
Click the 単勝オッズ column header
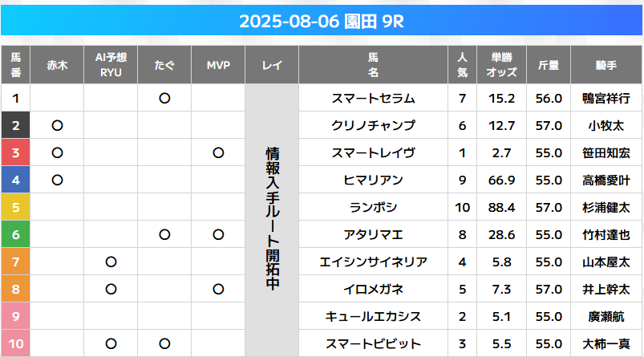[501, 65]
